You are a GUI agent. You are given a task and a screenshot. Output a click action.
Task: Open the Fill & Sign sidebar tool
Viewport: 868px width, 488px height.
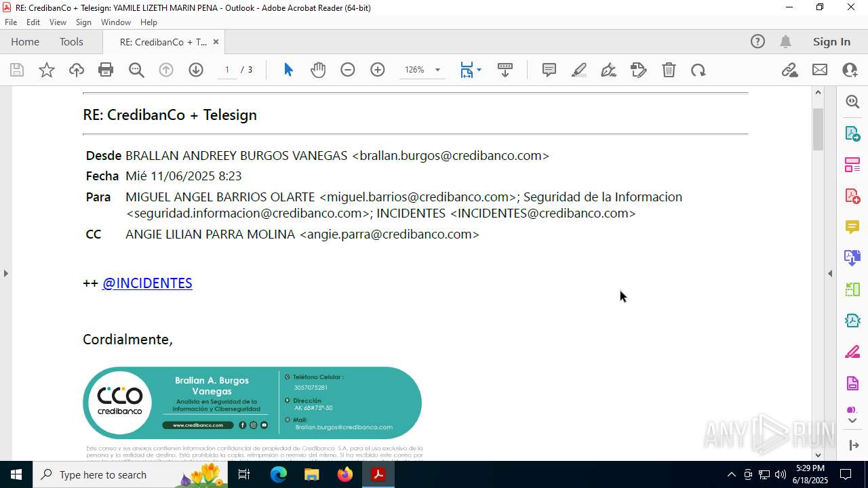[852, 352]
